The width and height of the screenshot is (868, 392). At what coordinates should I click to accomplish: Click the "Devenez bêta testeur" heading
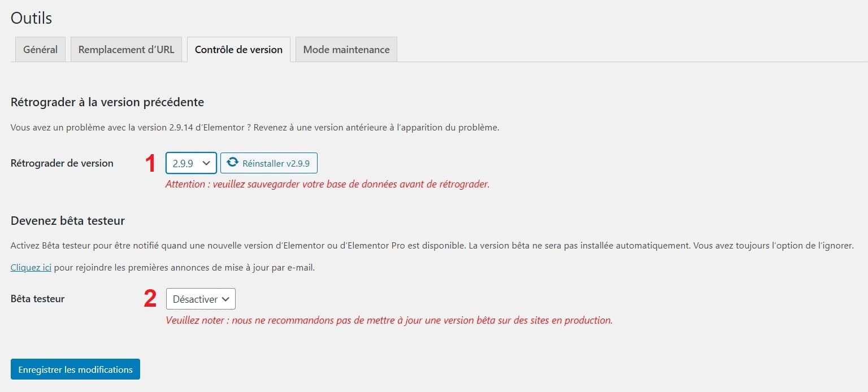pos(68,221)
